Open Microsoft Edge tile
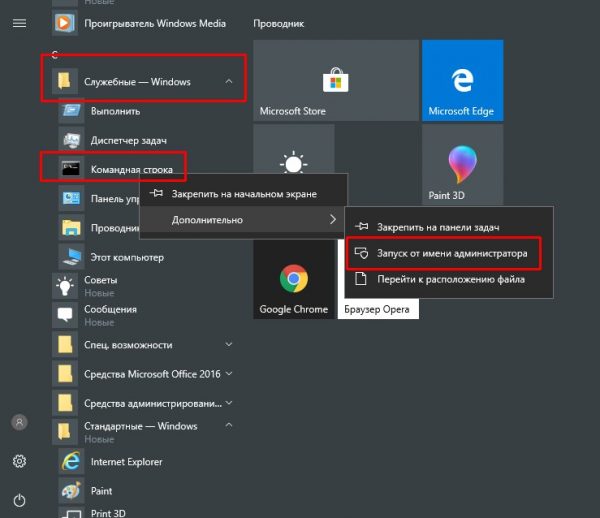Screen dimensions: 600x518 coord(463,80)
